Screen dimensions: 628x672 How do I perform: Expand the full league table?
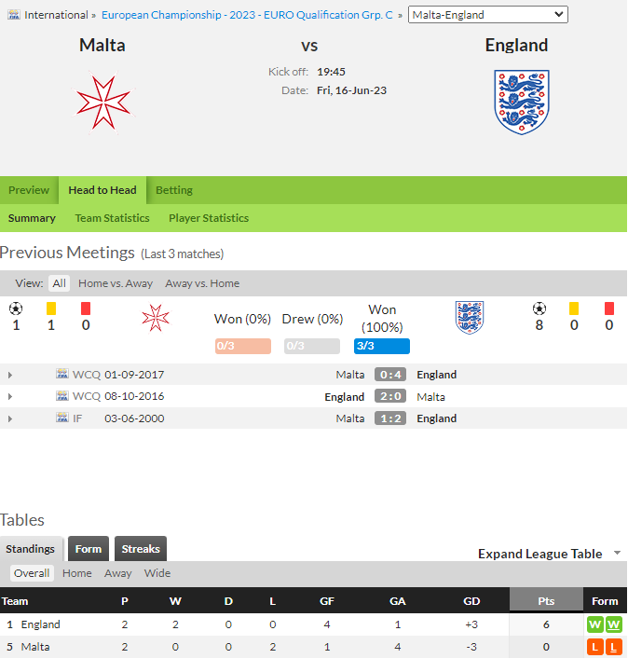pos(549,554)
